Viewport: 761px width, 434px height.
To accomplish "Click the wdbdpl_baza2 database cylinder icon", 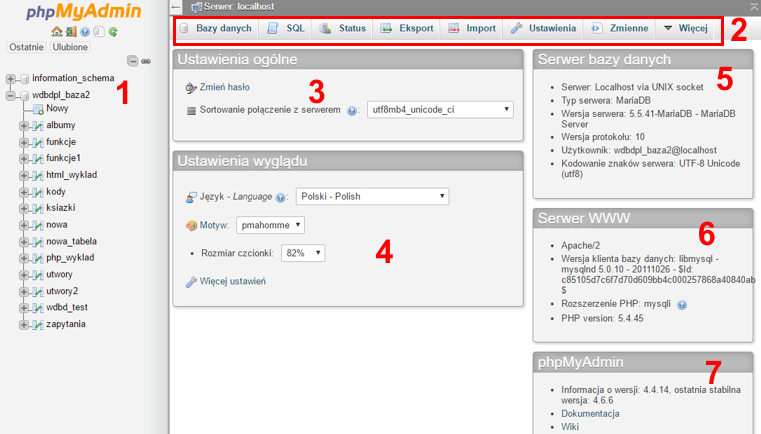I will tap(25, 96).
